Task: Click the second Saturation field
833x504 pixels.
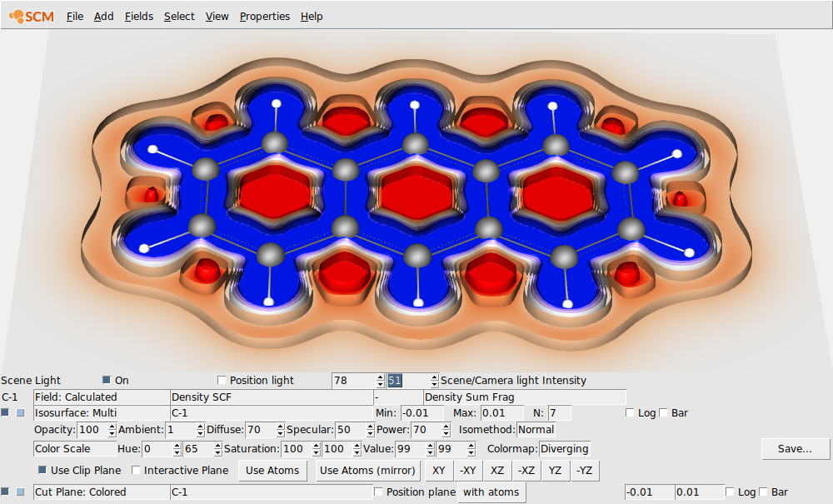Action: click(x=337, y=449)
